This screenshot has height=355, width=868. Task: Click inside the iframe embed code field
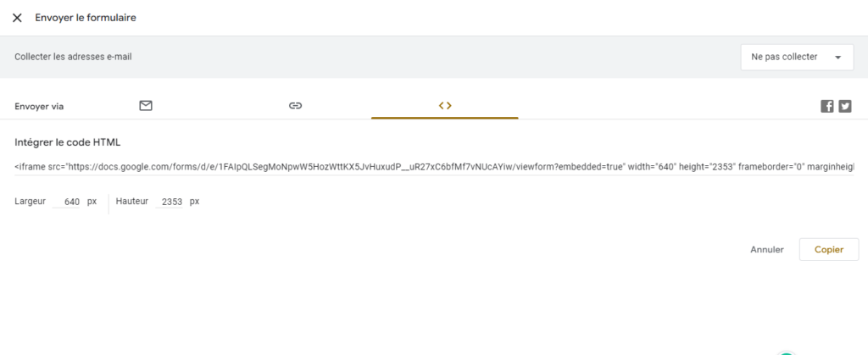(434, 166)
